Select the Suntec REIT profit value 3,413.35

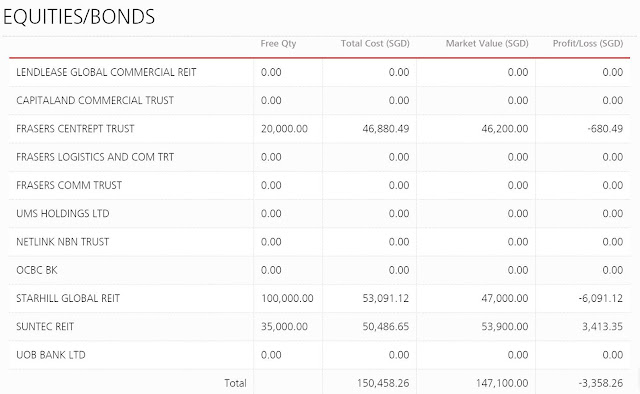coord(602,327)
